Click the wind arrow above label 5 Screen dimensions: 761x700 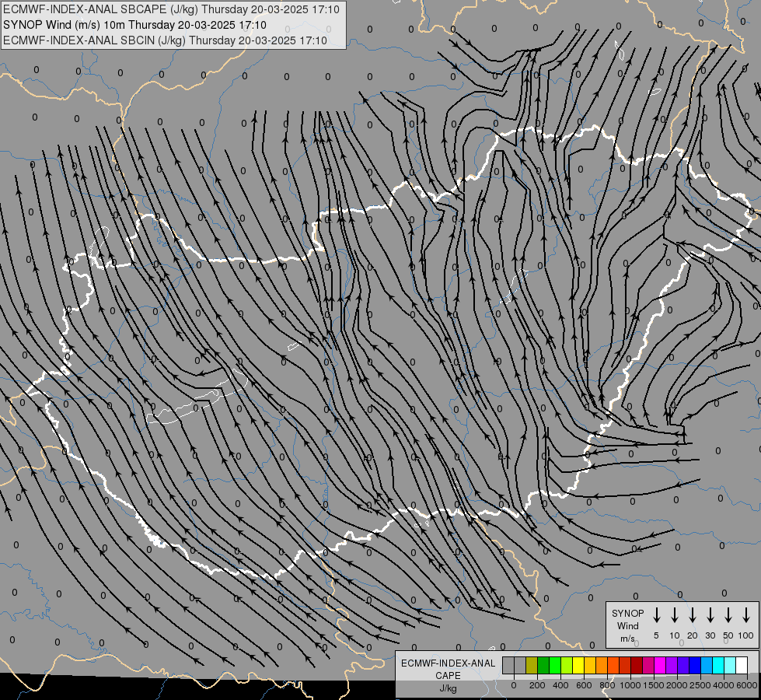(656, 615)
